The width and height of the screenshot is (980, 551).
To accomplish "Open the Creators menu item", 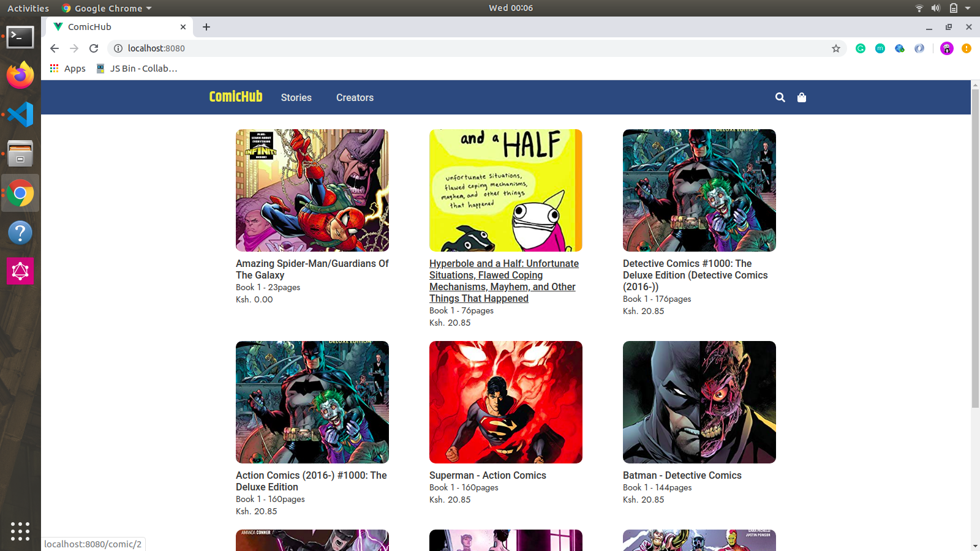I will click(355, 97).
